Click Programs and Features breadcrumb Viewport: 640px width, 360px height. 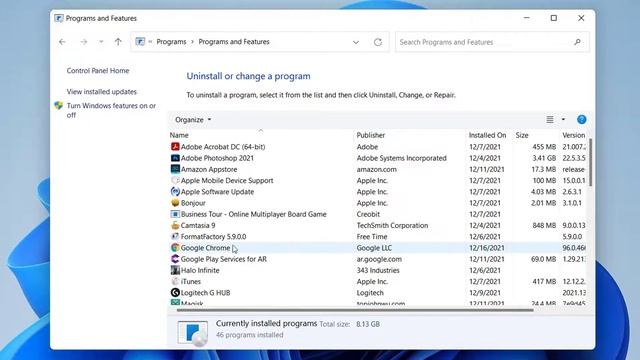pyautogui.click(x=234, y=42)
